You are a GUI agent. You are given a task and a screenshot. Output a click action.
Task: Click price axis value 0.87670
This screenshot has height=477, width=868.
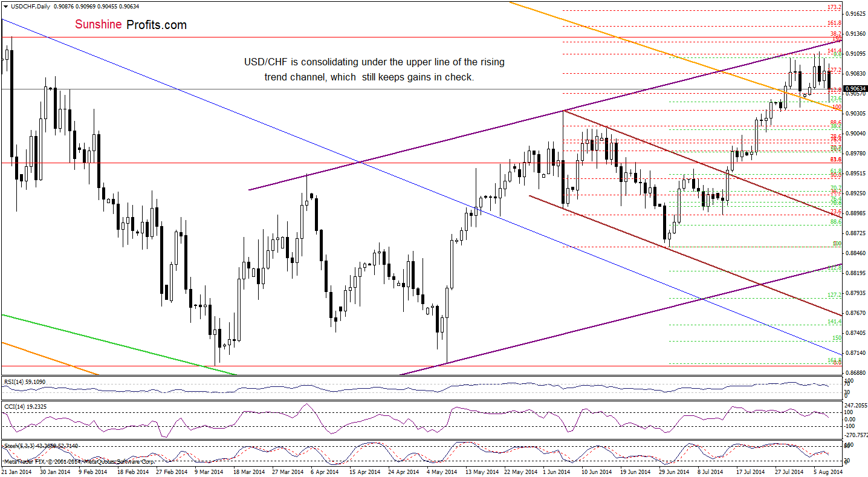point(854,313)
